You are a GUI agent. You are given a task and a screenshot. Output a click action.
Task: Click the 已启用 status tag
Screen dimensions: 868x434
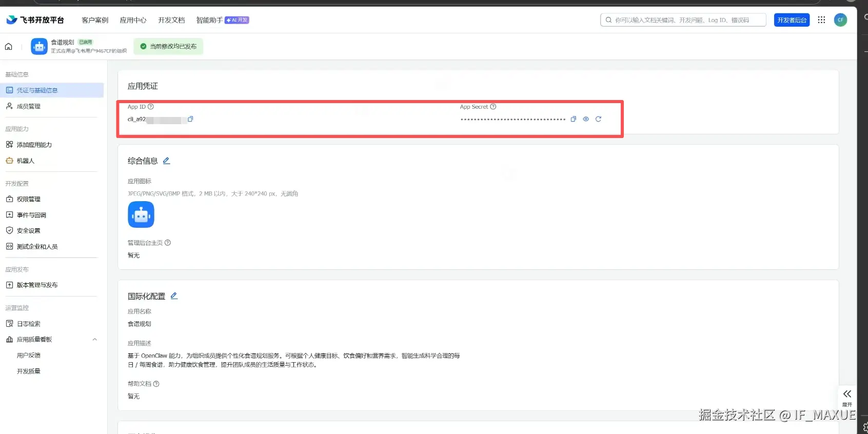pos(86,42)
